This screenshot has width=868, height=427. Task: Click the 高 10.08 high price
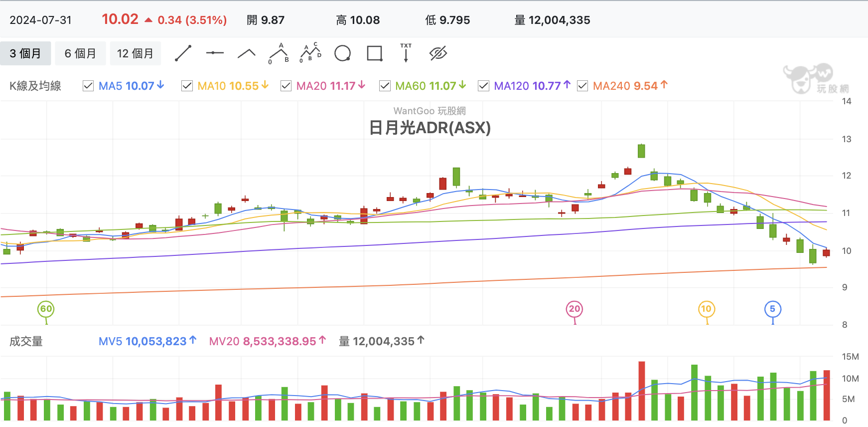pos(358,20)
